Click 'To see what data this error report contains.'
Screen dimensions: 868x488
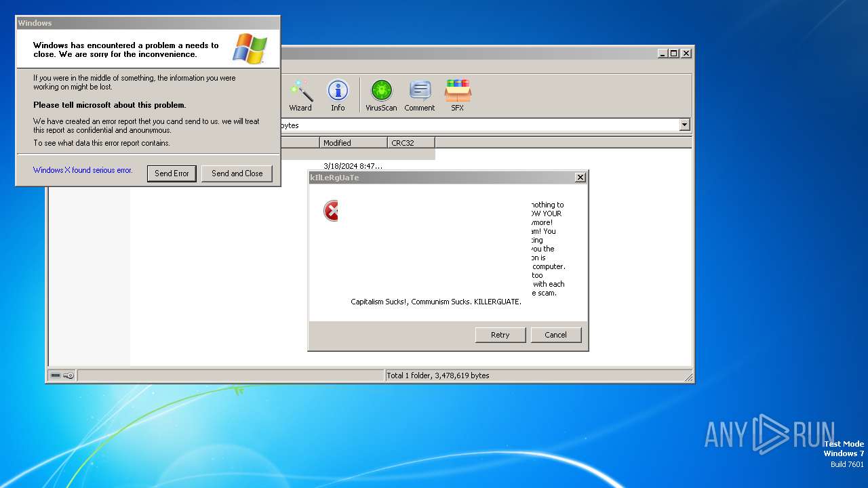pyautogui.click(x=102, y=143)
